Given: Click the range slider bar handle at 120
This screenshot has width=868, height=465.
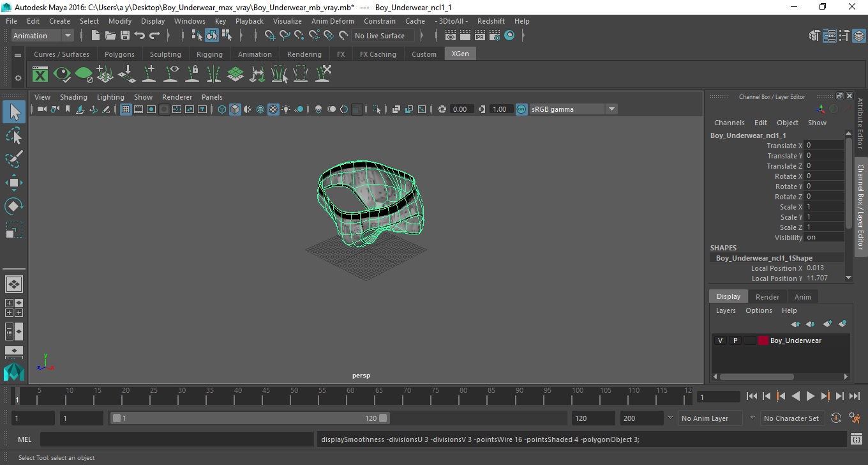Looking at the screenshot, I should coord(383,418).
